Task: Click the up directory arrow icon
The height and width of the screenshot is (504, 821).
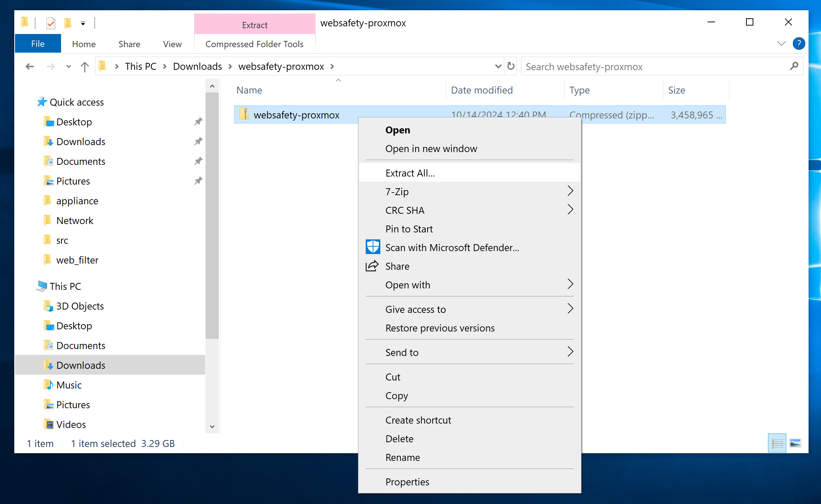Action: pyautogui.click(x=84, y=66)
